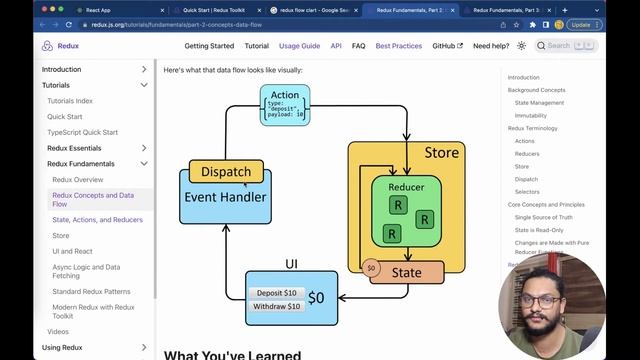Open Store in left sidebar
Image resolution: width=640 pixels, height=360 pixels.
[x=60, y=236]
